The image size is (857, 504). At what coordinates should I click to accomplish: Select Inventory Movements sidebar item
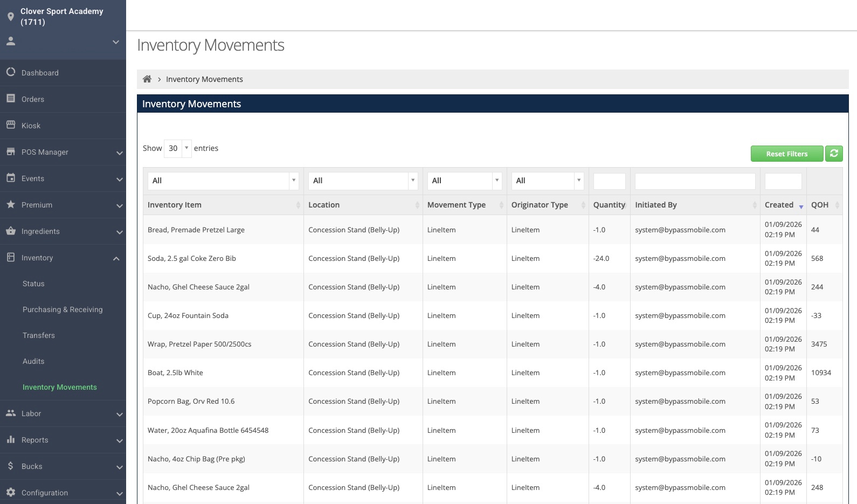(x=60, y=387)
